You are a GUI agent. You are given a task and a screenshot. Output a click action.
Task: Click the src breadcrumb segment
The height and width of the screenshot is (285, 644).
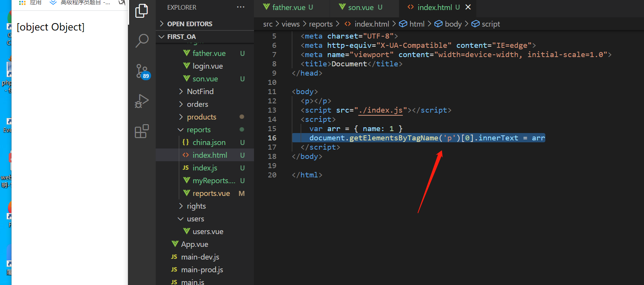[x=268, y=24]
